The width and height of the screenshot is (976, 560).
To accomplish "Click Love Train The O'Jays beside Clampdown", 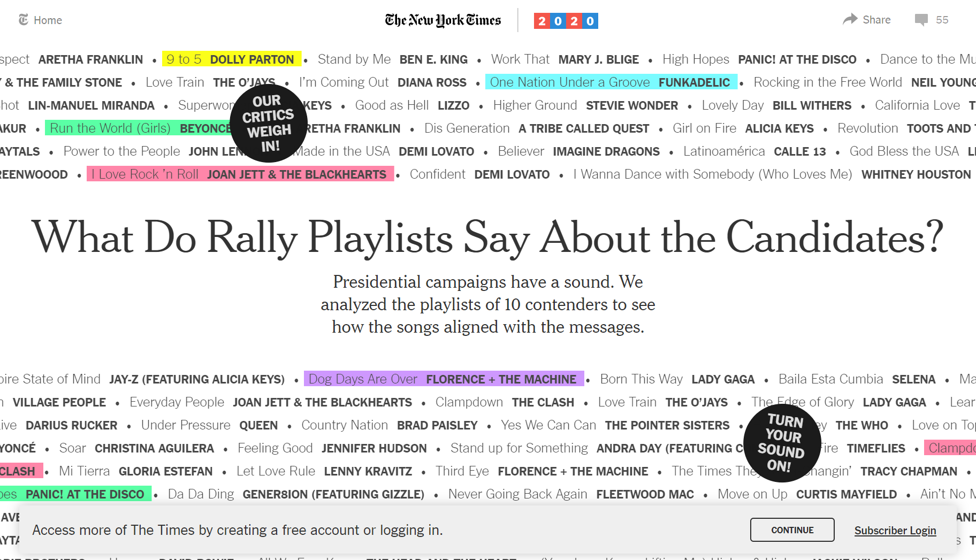I will 663,402.
